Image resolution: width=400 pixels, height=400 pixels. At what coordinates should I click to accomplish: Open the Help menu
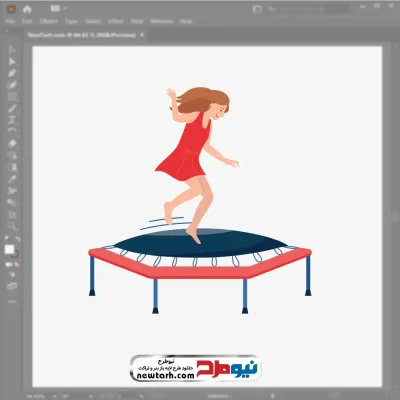pos(186,21)
